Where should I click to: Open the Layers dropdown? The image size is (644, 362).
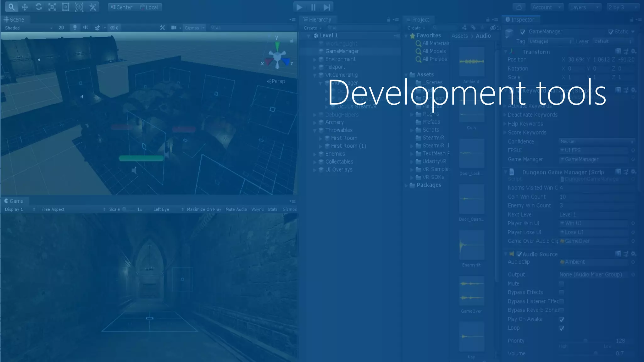click(585, 7)
